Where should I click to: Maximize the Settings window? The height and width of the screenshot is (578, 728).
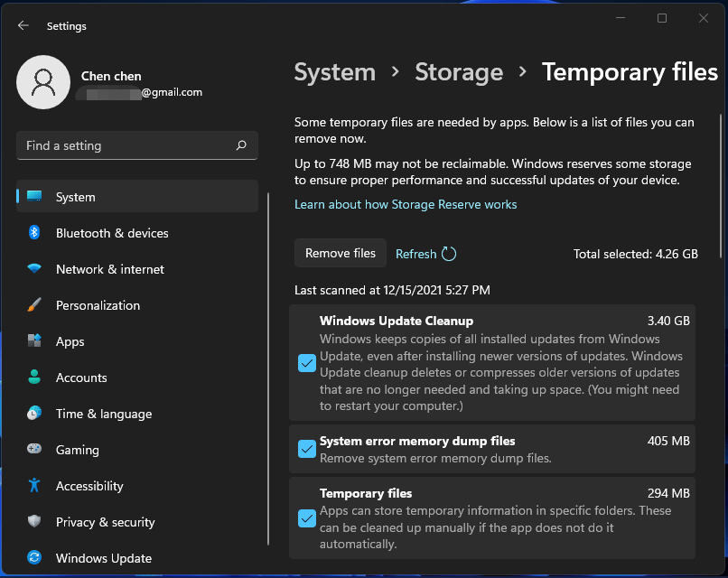[x=662, y=18]
